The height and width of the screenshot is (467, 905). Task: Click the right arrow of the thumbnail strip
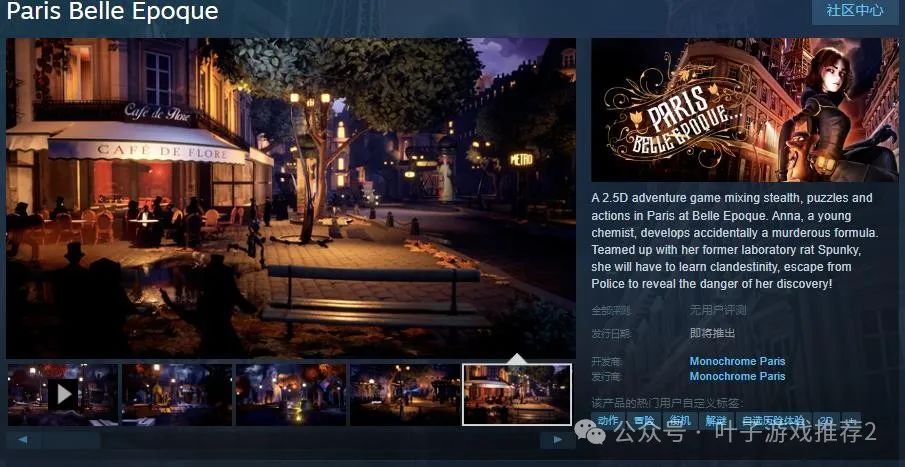[x=558, y=440]
